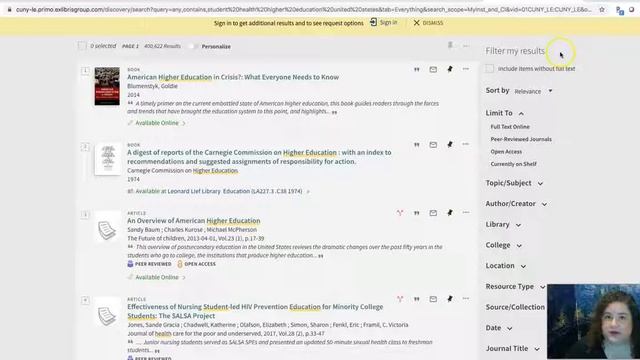The height and width of the screenshot is (360, 640).
Task: Click Available Online under American Higher Education in Crisis
Action: coord(157,123)
